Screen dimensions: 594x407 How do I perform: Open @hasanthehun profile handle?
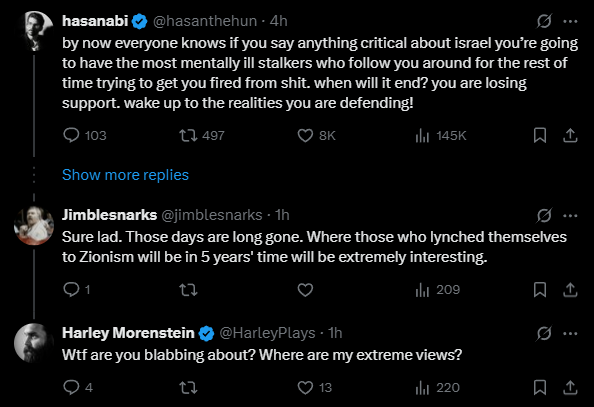(205, 21)
